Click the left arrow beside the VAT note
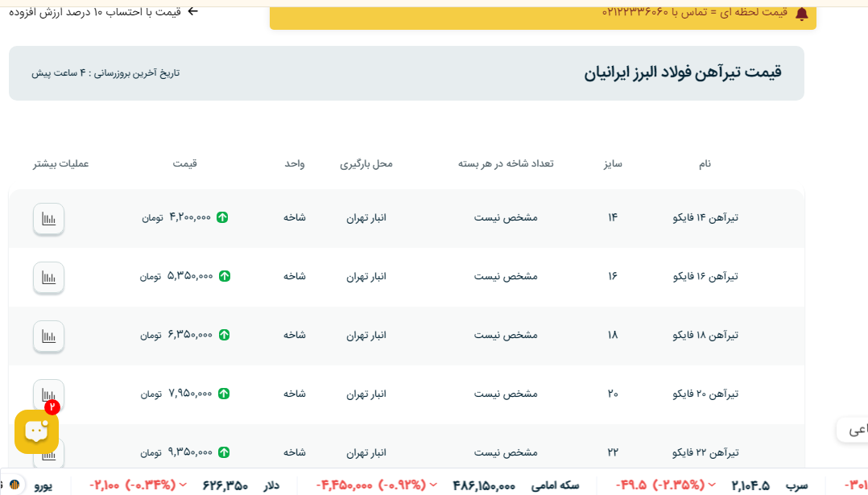The image size is (868, 495). coord(192,11)
